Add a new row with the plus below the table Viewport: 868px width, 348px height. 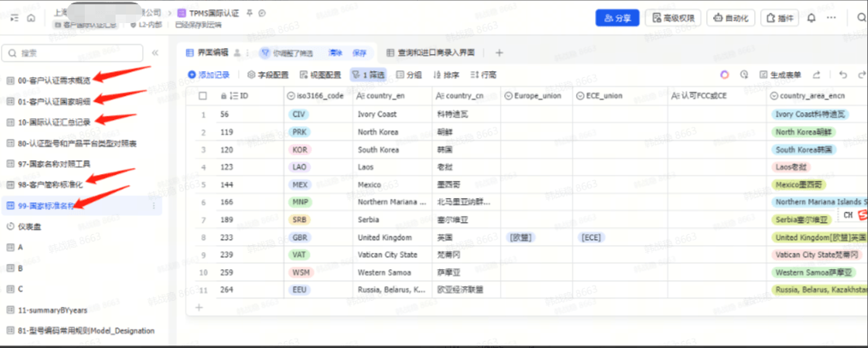pos(199,307)
